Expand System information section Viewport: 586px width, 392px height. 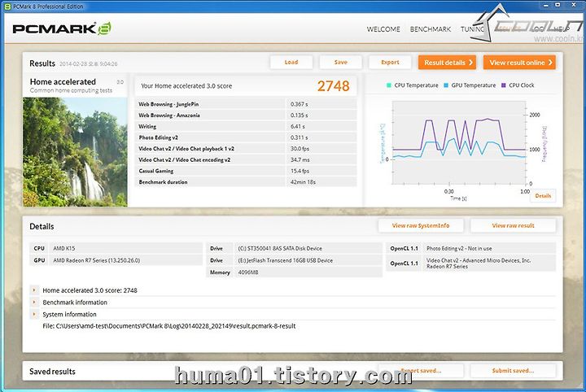(34, 314)
